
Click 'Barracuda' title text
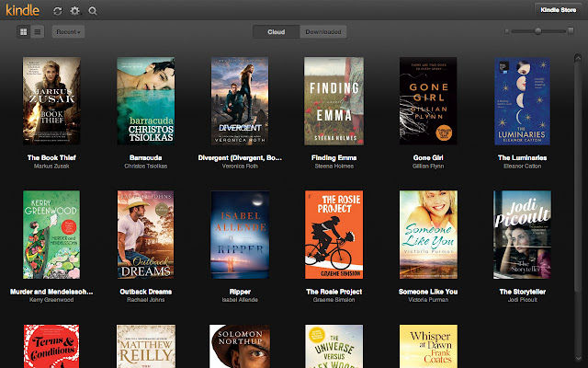point(146,157)
